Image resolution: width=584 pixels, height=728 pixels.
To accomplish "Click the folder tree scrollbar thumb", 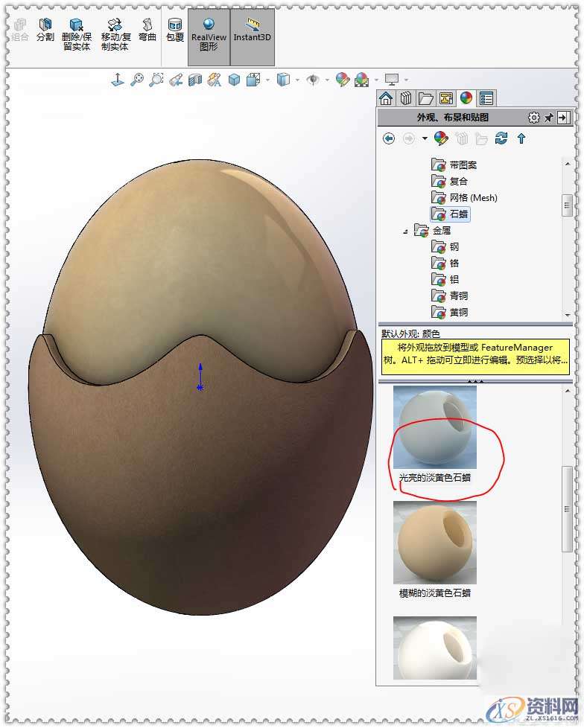I will point(568,205).
